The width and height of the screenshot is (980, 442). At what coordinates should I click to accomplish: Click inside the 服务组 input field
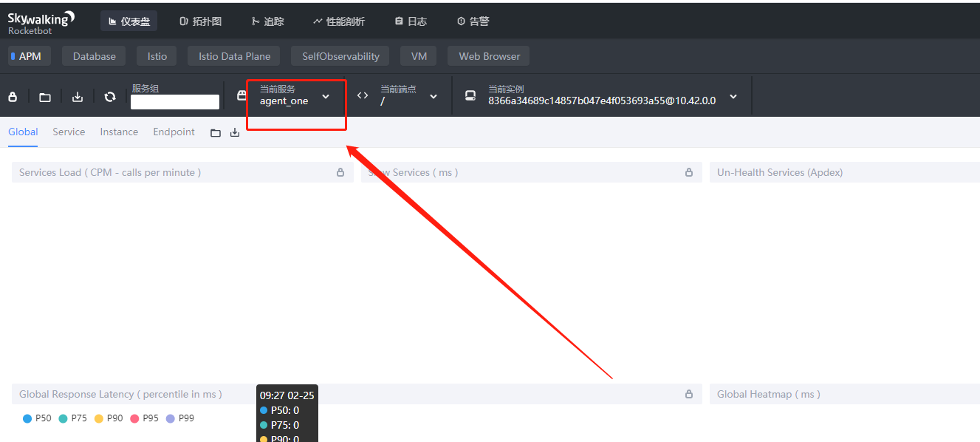[x=174, y=101]
